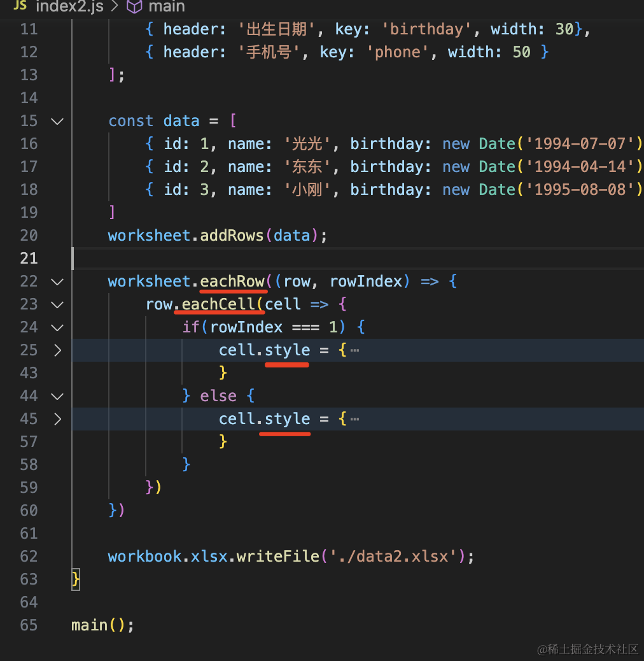Image resolution: width=644 pixels, height=661 pixels.
Task: Unfold the cell.style block at line 45
Action: (x=57, y=419)
